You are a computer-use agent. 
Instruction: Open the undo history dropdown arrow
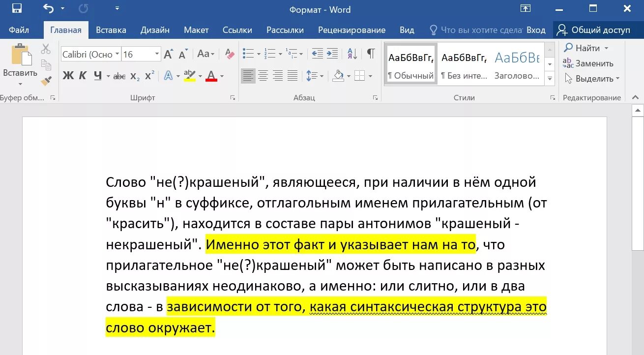[62, 8]
